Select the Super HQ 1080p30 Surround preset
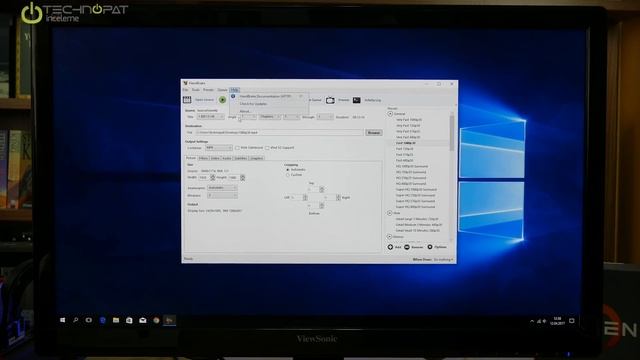Image resolution: width=640 pixels, height=360 pixels. point(416,189)
